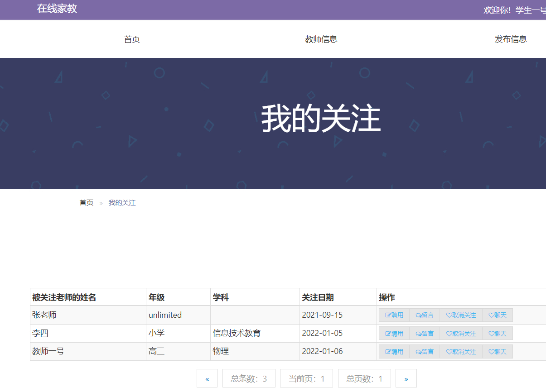The height and width of the screenshot is (392, 546).
Task: Open the 教师信息 navigation item
Action: coord(321,39)
